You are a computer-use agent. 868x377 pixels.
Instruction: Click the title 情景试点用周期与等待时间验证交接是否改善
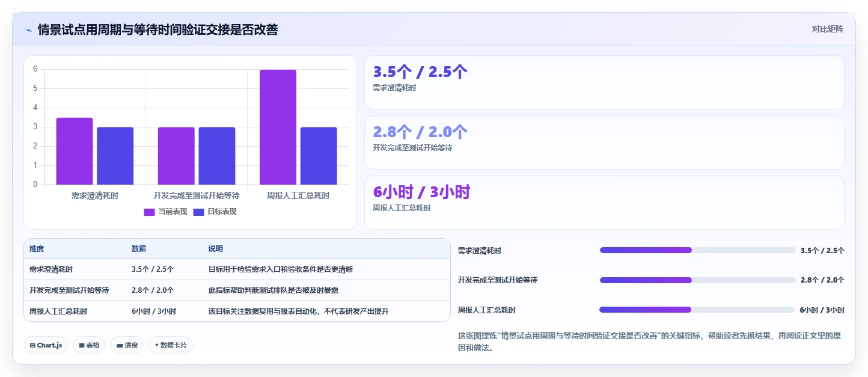(157, 29)
